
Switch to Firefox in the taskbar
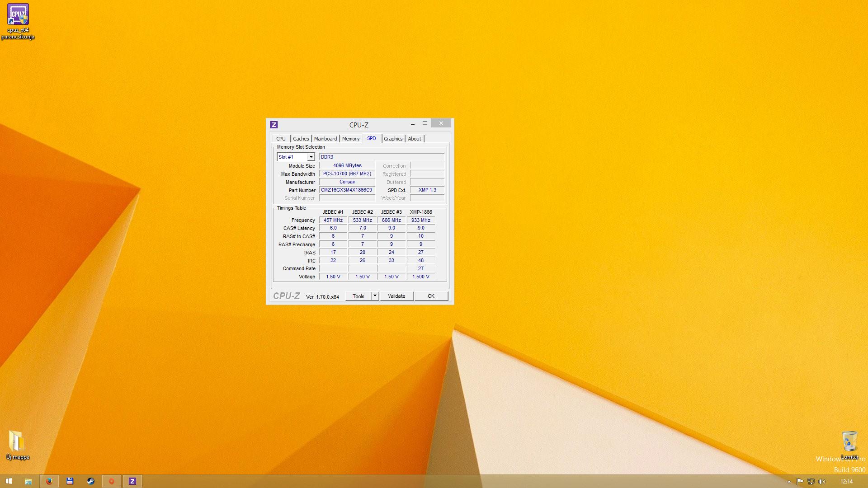[49, 481]
